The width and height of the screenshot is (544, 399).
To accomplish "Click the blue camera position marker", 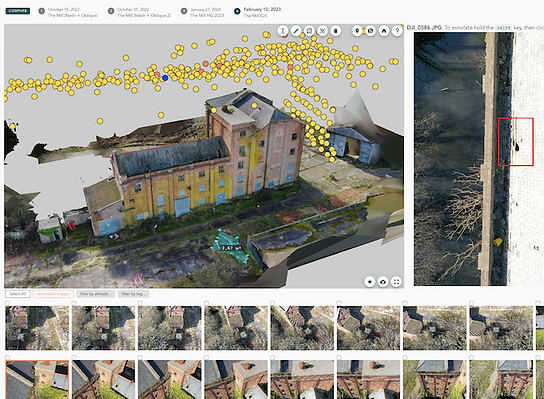I will click(x=165, y=78).
